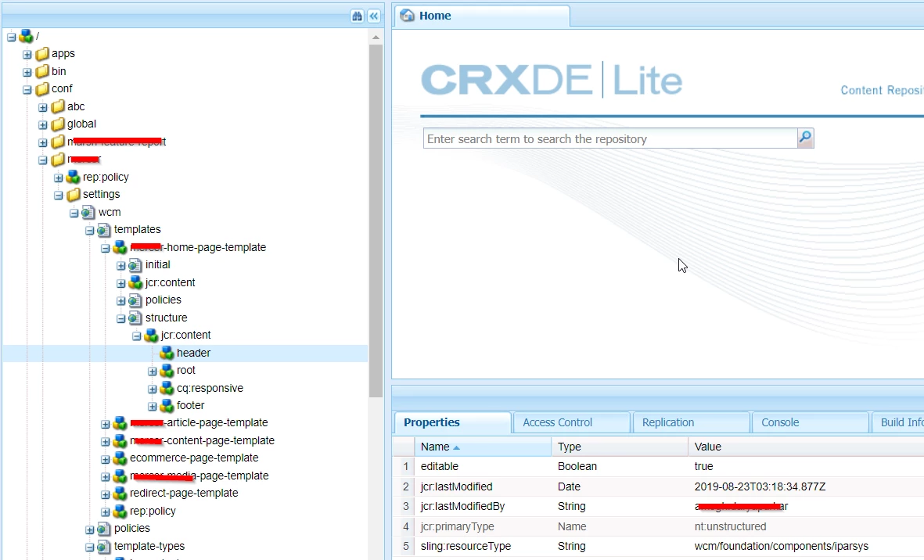Click the ecommerce-page-template node icon
924x560 pixels.
click(120, 458)
